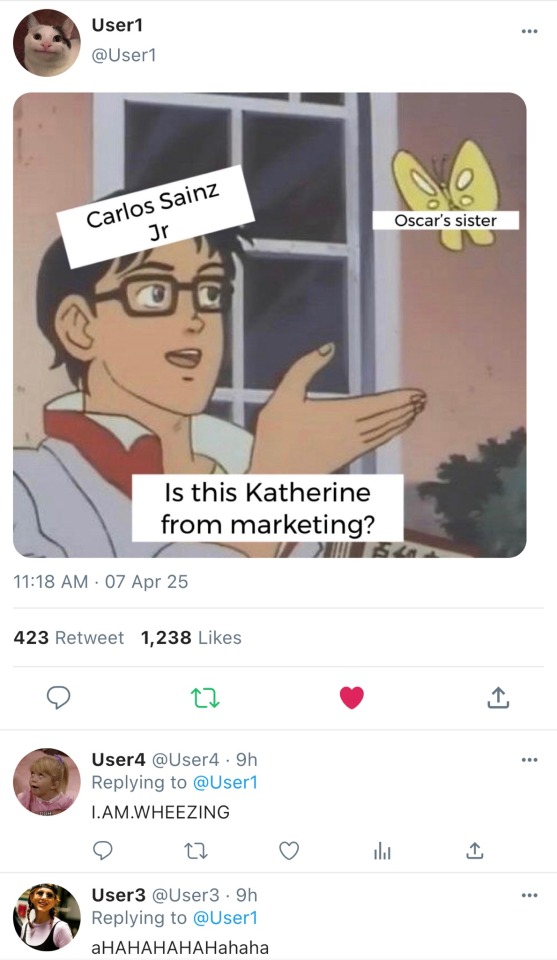Share User4's reply with the upload icon
The image size is (557, 960).
tap(474, 850)
